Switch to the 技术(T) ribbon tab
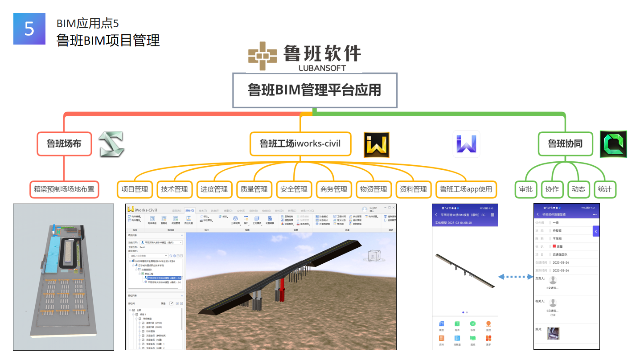The width and height of the screenshot is (644, 360). (203, 211)
